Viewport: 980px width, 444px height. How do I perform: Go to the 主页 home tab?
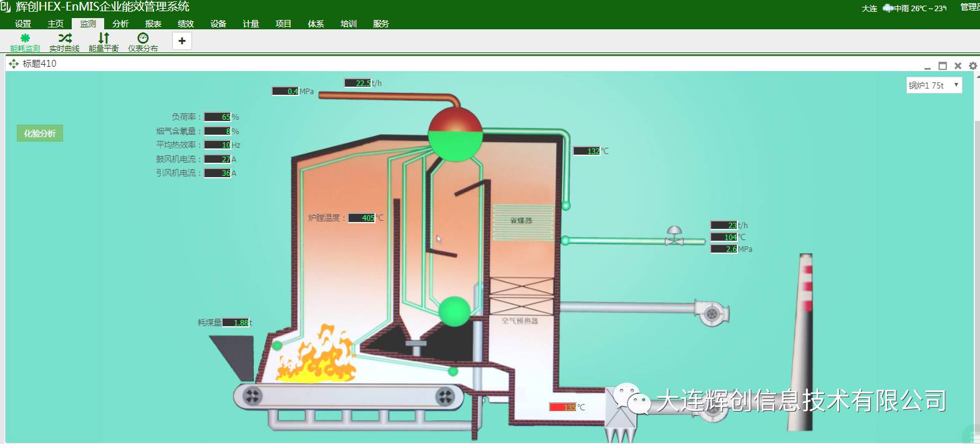(56, 24)
